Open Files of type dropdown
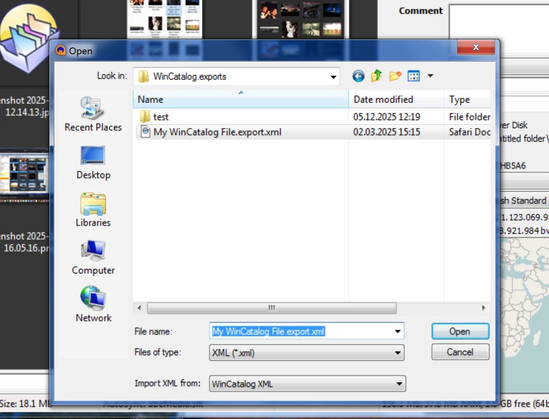Image resolution: width=549 pixels, height=419 pixels. point(307,352)
